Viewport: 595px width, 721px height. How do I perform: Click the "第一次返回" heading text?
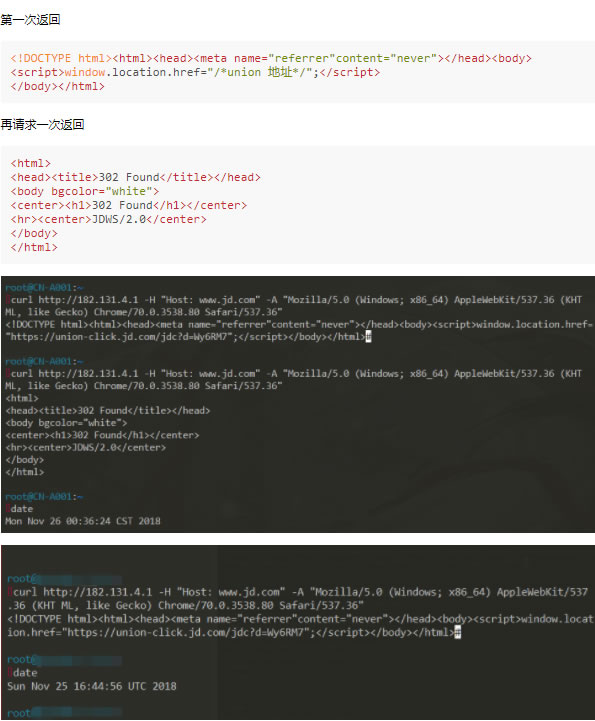point(30,20)
